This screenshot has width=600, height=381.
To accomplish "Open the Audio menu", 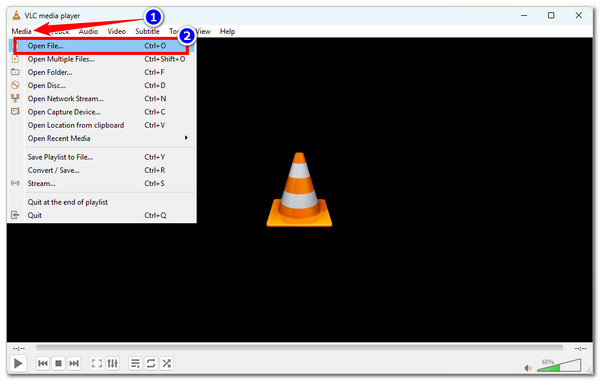I will (x=88, y=31).
